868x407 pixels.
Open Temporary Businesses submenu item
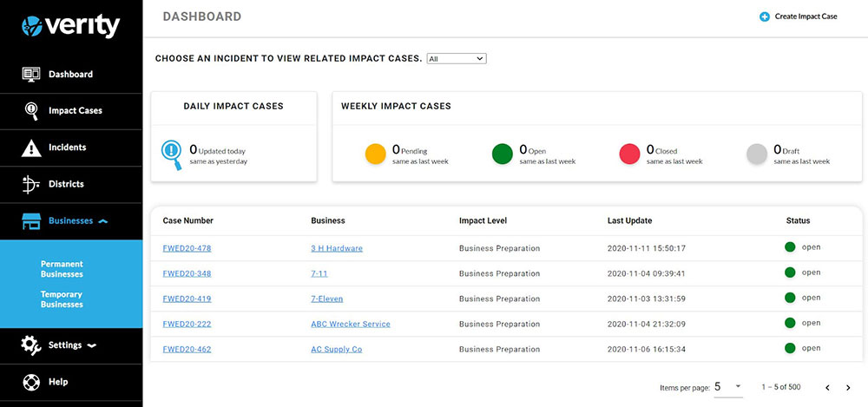pos(62,299)
